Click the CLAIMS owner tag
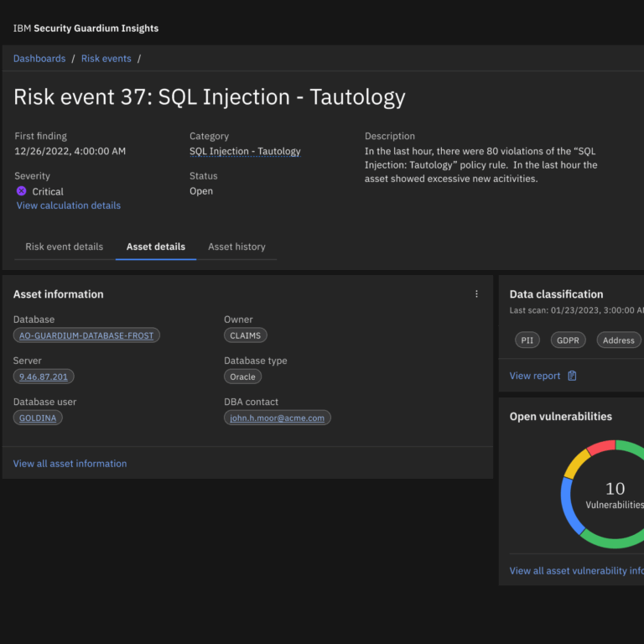Image resolution: width=644 pixels, height=644 pixels. 245,335
